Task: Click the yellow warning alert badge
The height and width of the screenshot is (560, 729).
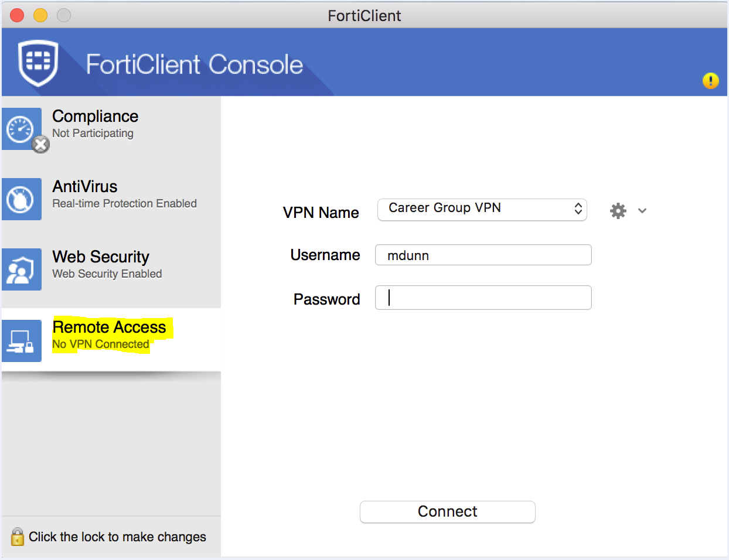Action: 710,81
